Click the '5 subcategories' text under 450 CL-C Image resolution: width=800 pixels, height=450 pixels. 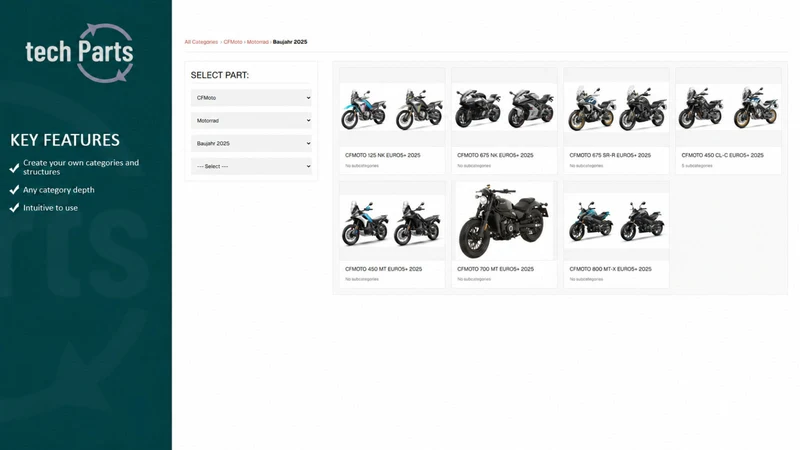pyautogui.click(x=697, y=166)
